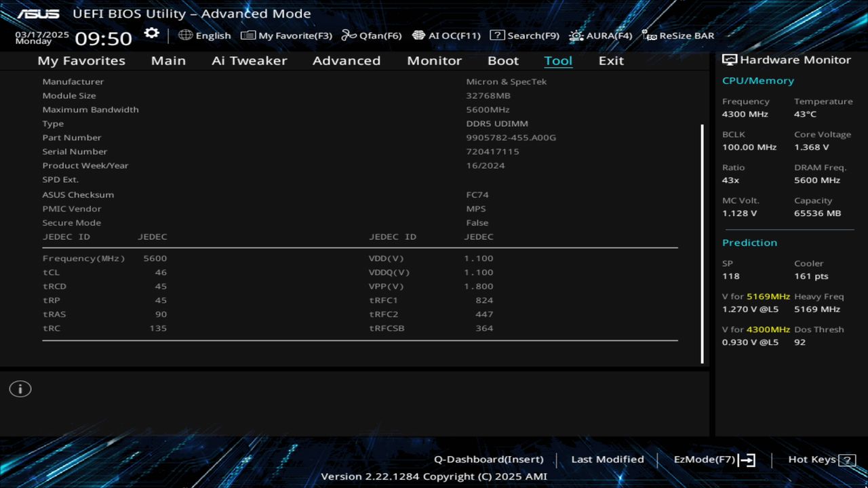Image resolution: width=868 pixels, height=488 pixels.
Task: Click PMIC Vendor value MPS
Action: point(476,209)
